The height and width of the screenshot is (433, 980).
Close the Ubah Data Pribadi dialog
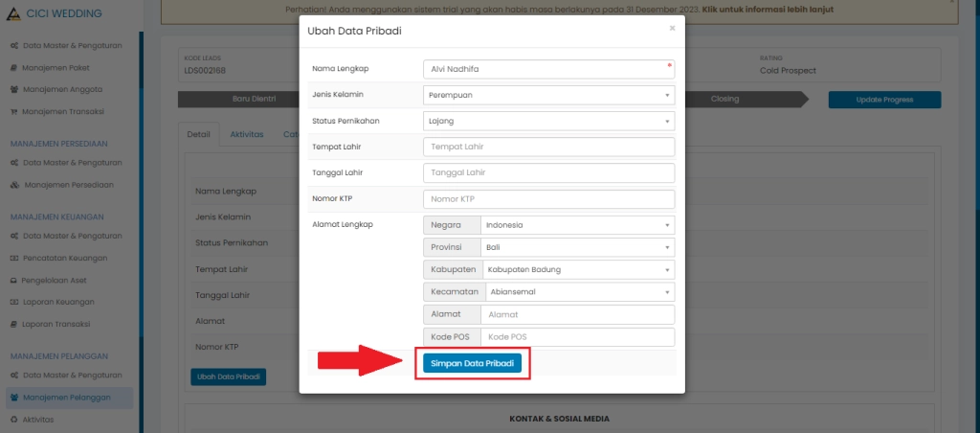672,29
